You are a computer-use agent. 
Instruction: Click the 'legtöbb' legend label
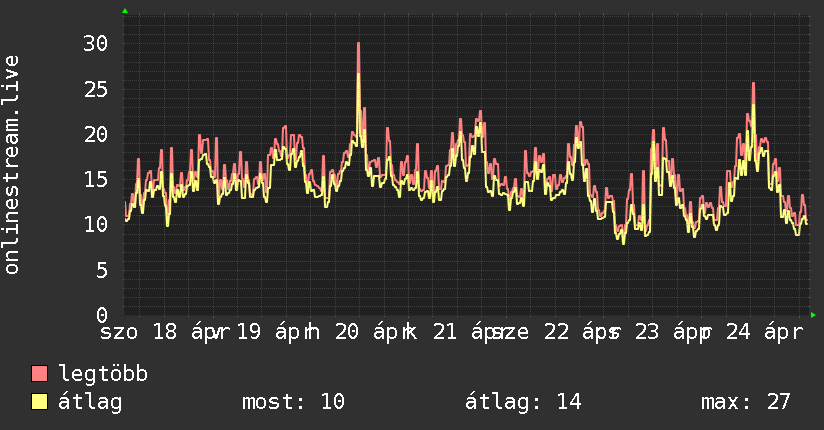click(103, 374)
